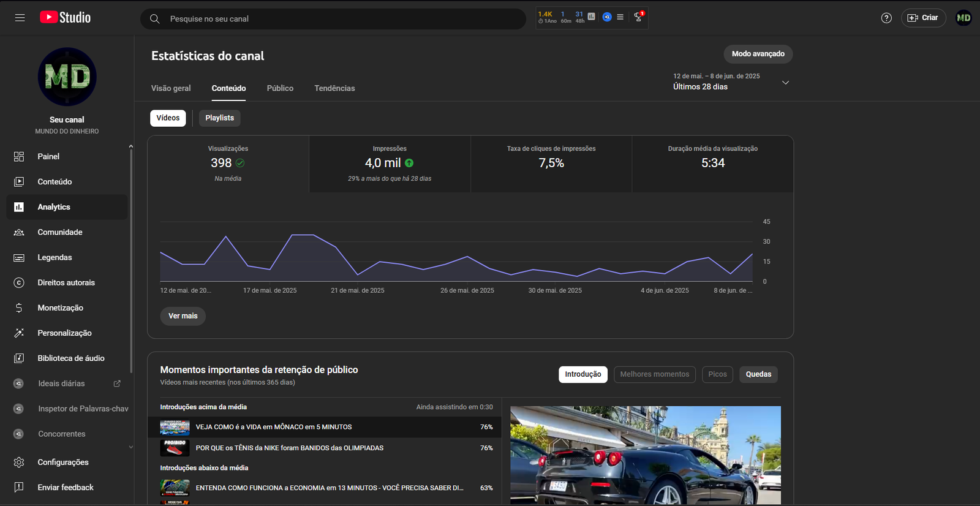Open the extension list menu icon
This screenshot has width=980, height=506.
(x=620, y=17)
